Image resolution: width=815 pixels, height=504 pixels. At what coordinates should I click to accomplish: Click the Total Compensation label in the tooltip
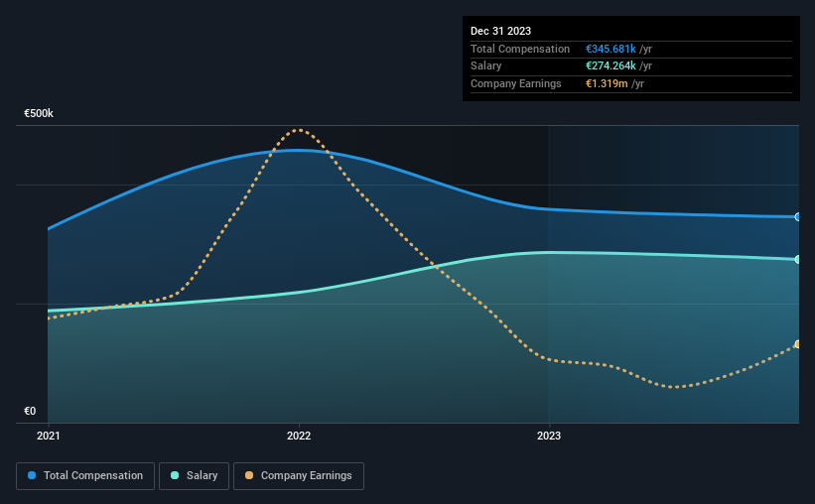tap(520, 49)
